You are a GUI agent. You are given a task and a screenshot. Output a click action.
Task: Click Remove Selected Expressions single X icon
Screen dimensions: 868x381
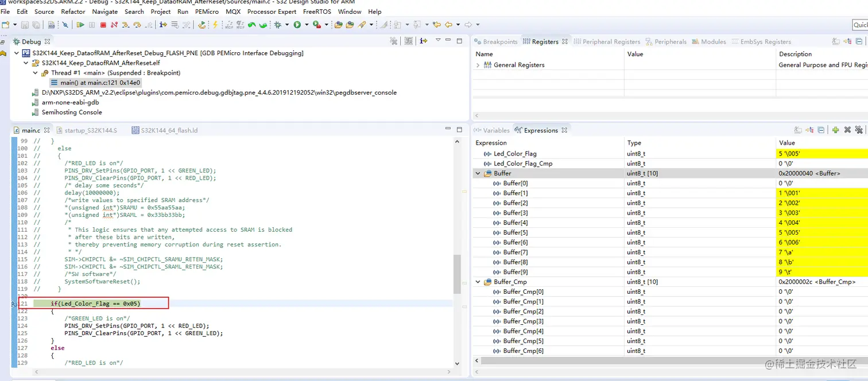(848, 130)
